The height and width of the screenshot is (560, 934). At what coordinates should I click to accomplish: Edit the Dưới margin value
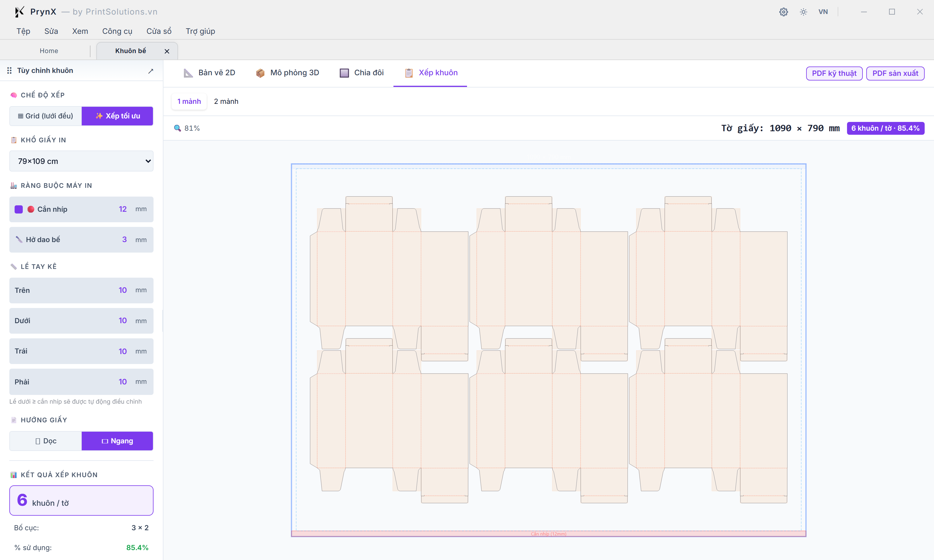[x=123, y=321]
